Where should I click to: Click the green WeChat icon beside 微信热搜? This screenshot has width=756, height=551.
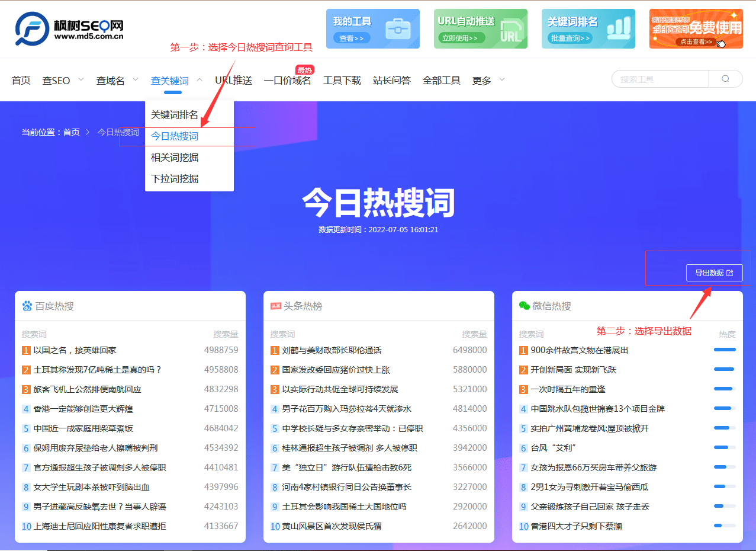(524, 306)
